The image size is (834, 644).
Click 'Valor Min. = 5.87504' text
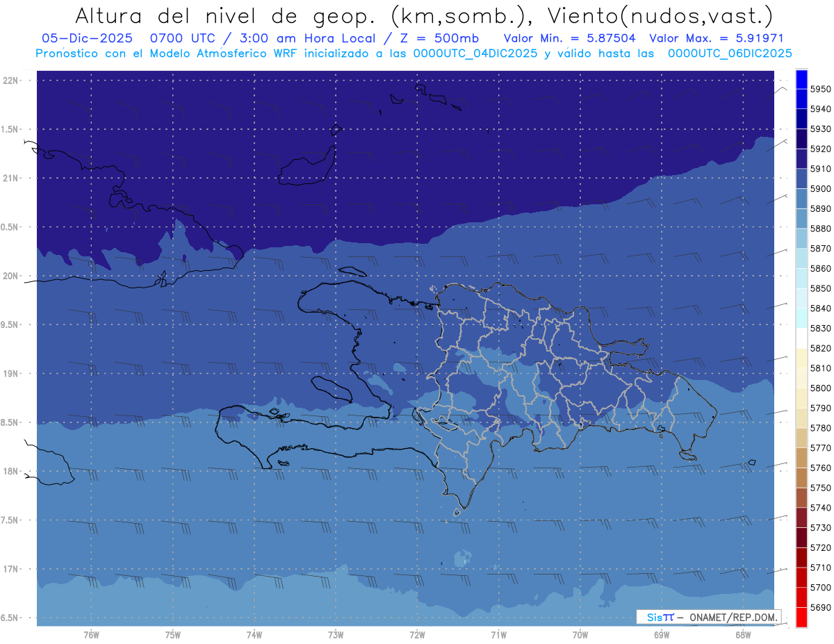(x=569, y=38)
